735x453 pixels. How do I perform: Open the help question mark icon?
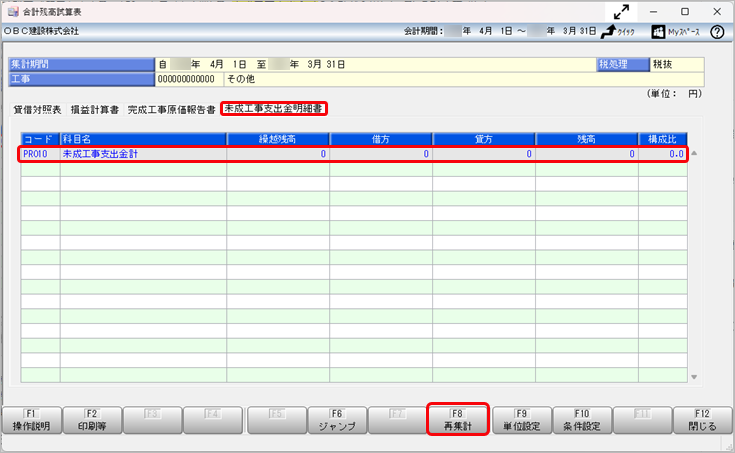point(717,31)
